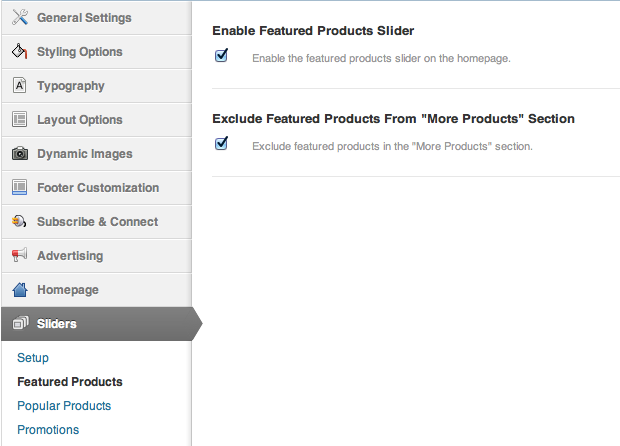Screen dimensions: 620x446
Task: Click the Styling Options paint bucket icon
Action: (19, 52)
